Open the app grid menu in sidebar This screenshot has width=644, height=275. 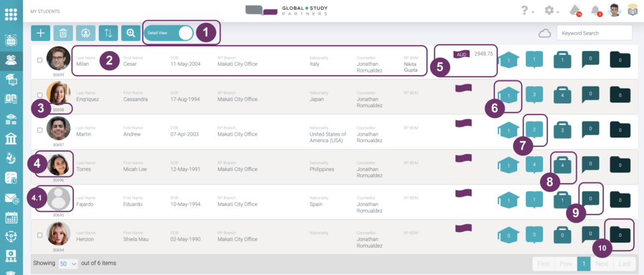pos(11,13)
